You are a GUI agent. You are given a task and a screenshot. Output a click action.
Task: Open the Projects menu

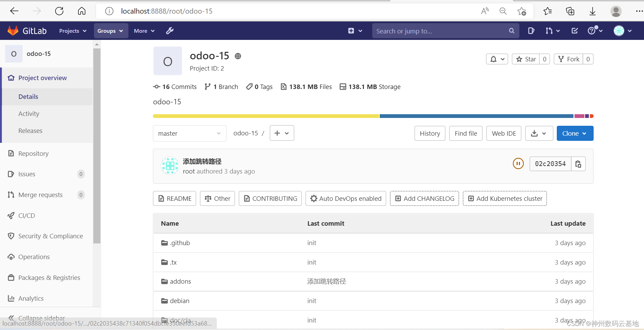coord(73,31)
